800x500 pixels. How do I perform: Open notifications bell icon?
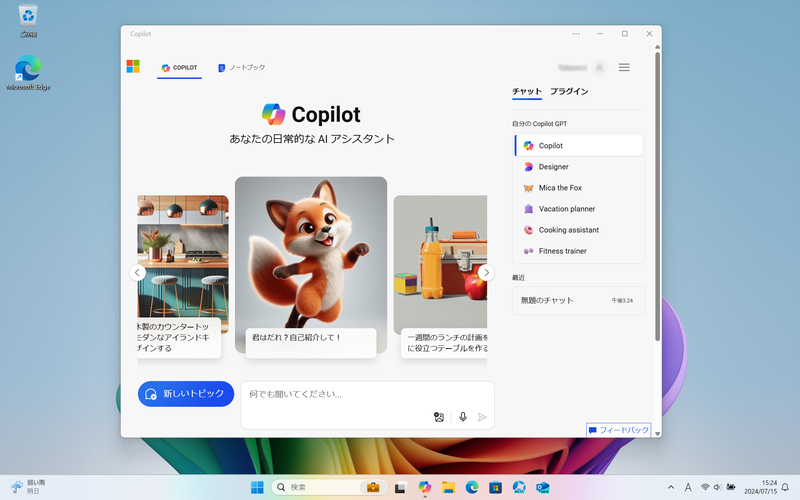pos(786,487)
